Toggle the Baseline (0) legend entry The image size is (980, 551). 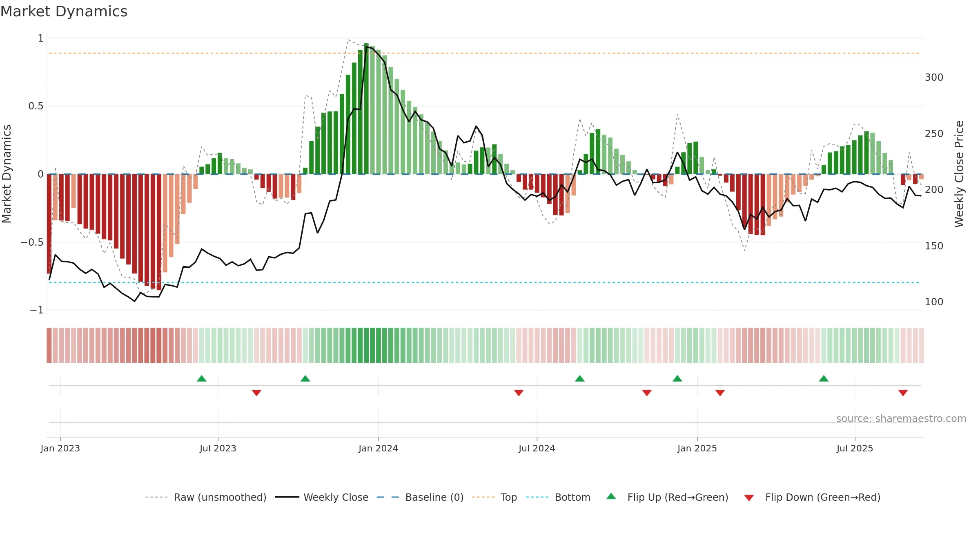[420, 497]
